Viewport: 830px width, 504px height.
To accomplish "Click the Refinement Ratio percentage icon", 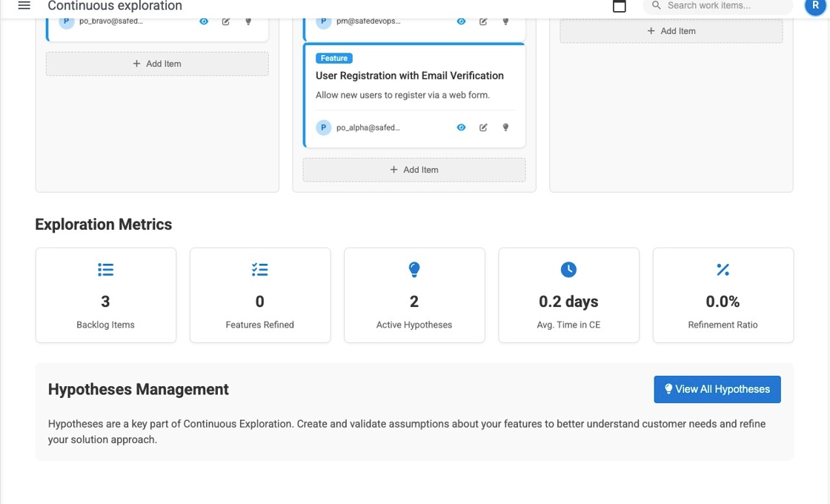I will 723,270.
